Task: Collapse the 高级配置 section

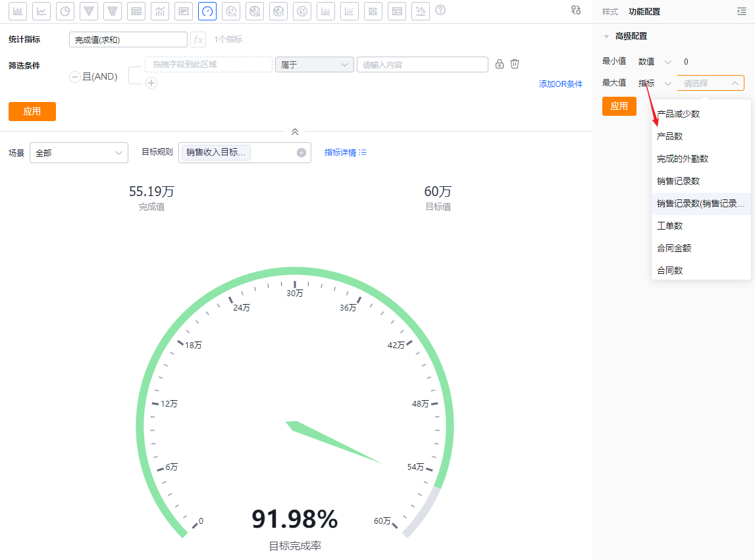Action: tap(606, 37)
